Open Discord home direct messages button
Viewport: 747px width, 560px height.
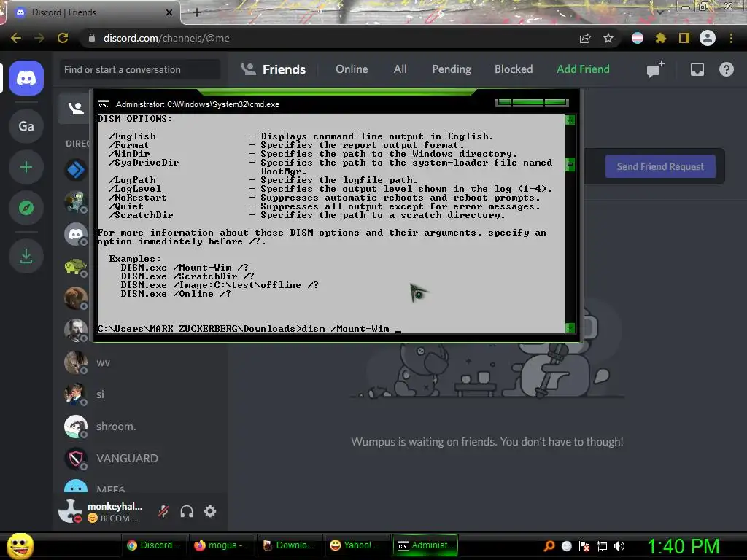pyautogui.click(x=26, y=78)
